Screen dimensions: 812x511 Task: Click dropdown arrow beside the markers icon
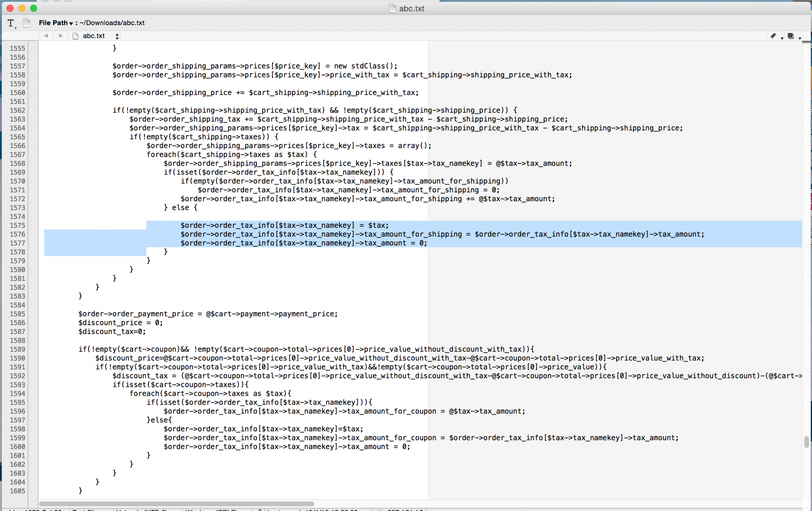tap(782, 38)
